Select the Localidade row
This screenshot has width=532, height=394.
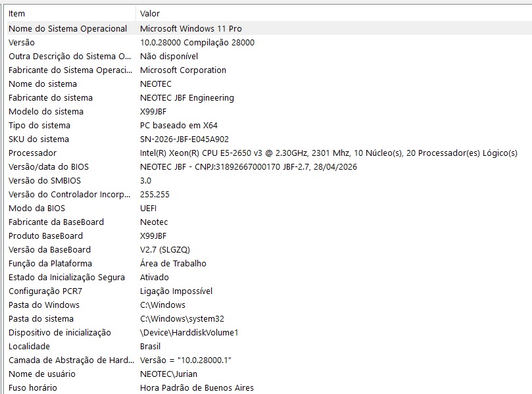(x=29, y=347)
